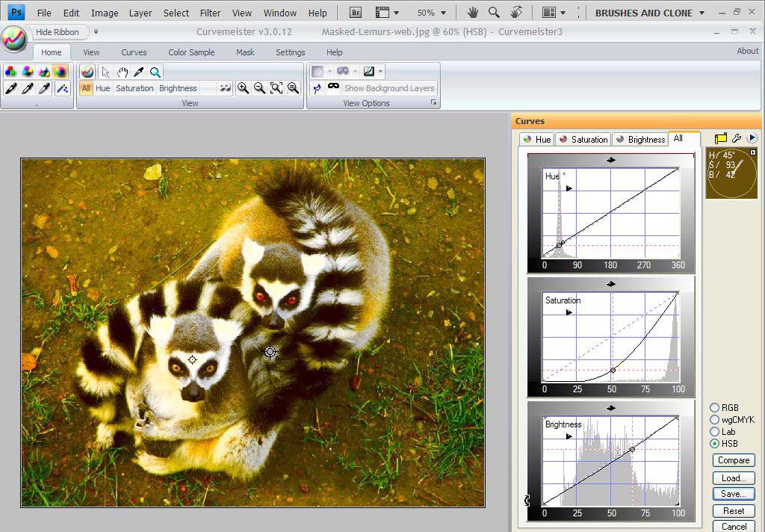The image size is (765, 532).
Task: Select Photoshop's Hand tool in top bar
Action: point(472,13)
